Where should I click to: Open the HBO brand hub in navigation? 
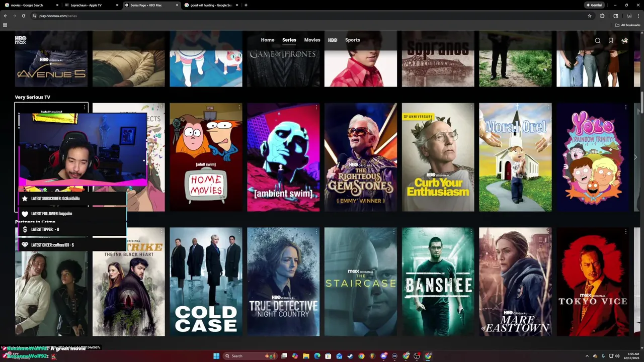pyautogui.click(x=333, y=40)
